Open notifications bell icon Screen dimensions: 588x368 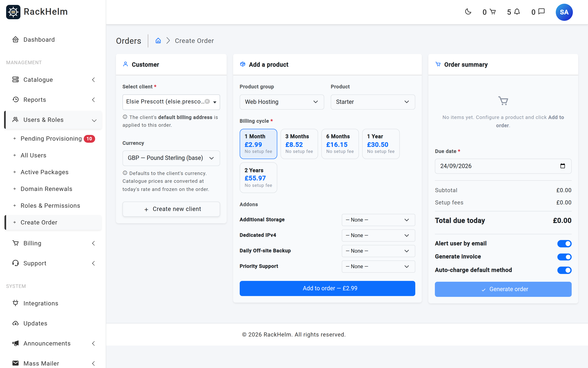(517, 12)
